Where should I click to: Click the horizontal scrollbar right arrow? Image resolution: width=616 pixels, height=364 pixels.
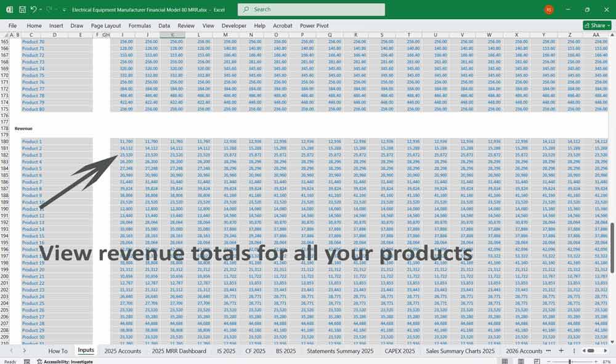pos(606,350)
